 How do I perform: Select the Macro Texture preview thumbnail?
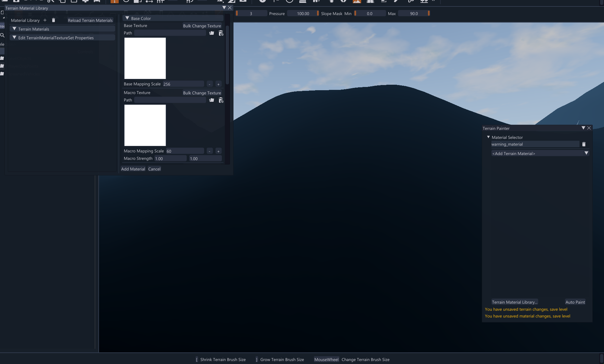pos(145,125)
